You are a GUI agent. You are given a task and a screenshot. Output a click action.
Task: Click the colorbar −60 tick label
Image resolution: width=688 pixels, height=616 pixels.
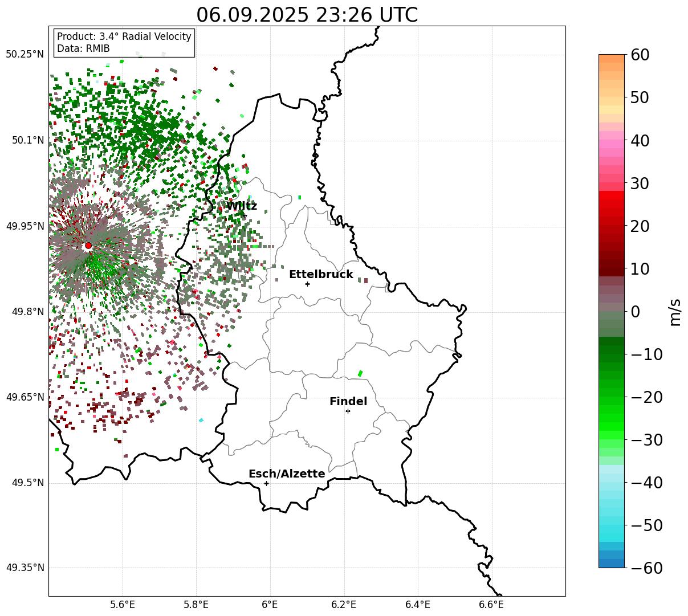pos(646,568)
